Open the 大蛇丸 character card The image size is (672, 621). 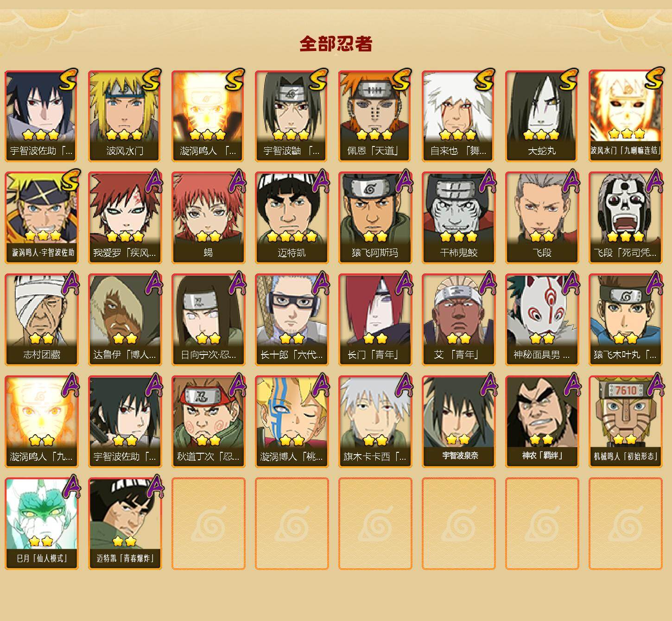pos(542,116)
